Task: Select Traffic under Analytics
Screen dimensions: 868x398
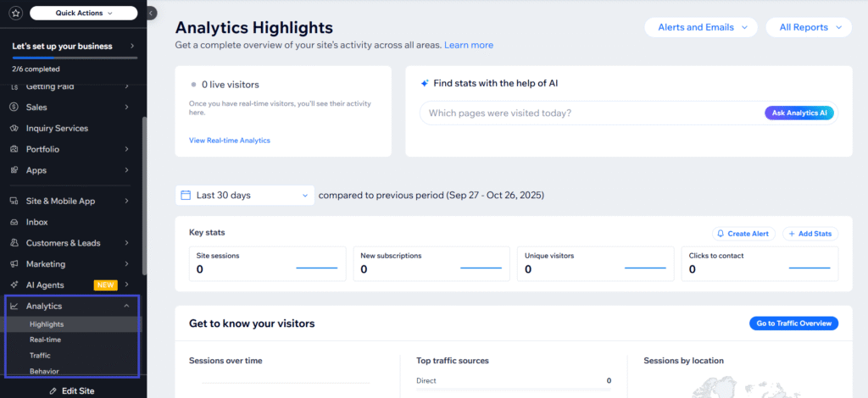Action: click(x=40, y=356)
